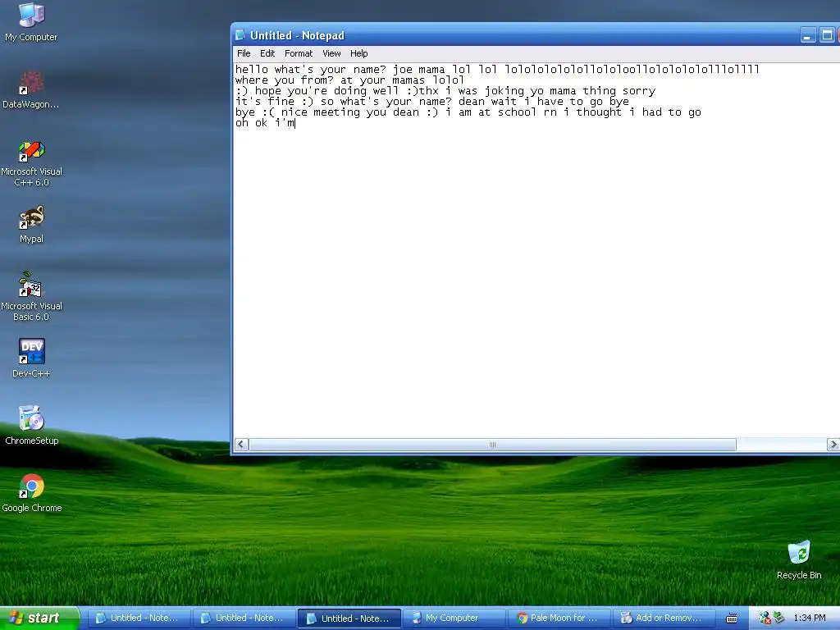Image resolution: width=840 pixels, height=630 pixels.
Task: Select the Recycle Bin icon
Action: pos(799,560)
